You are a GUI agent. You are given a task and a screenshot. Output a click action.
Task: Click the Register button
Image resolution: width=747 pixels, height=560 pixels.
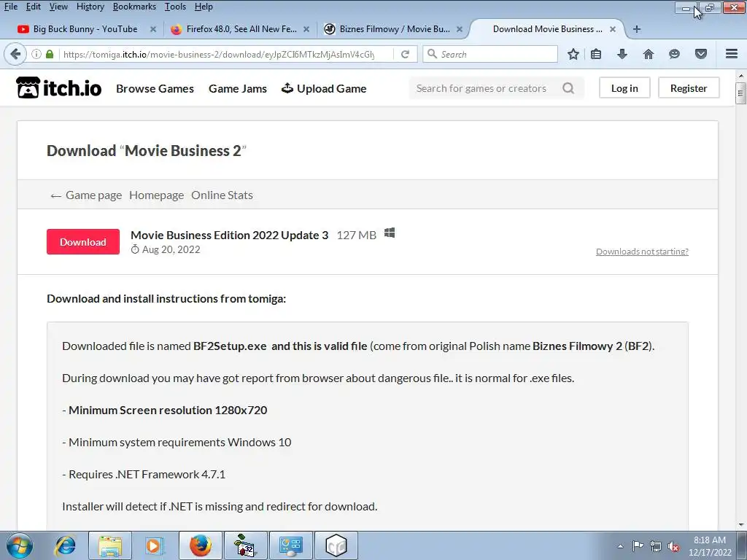(x=689, y=88)
